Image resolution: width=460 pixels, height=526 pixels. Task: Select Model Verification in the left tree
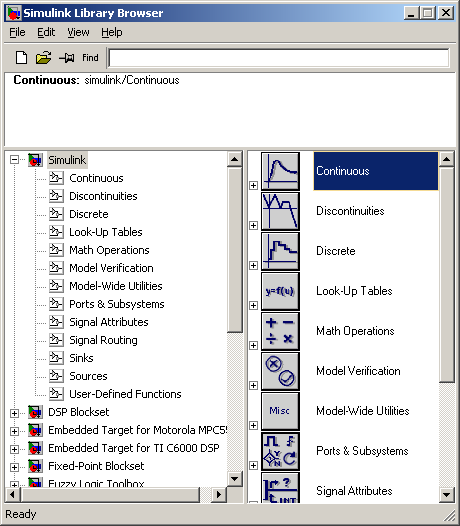tap(111, 268)
